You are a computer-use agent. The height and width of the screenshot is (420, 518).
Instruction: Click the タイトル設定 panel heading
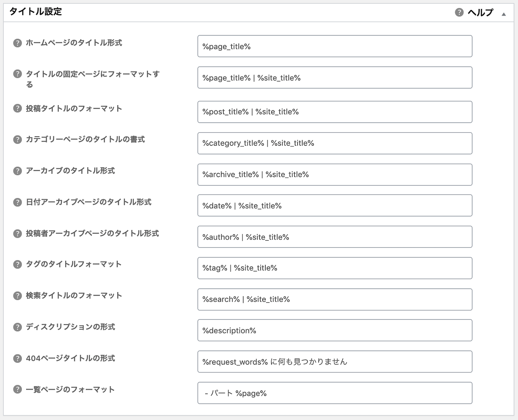[36, 12]
